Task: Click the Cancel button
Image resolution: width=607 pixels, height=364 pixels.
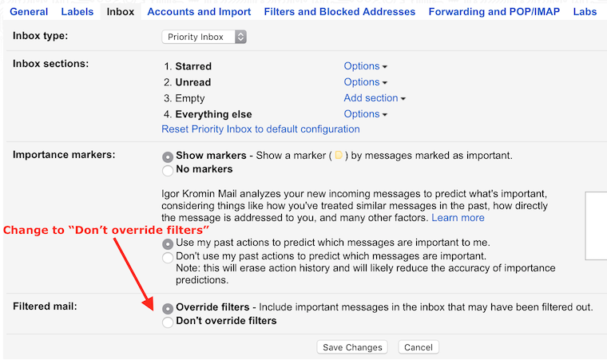Action: click(x=419, y=347)
